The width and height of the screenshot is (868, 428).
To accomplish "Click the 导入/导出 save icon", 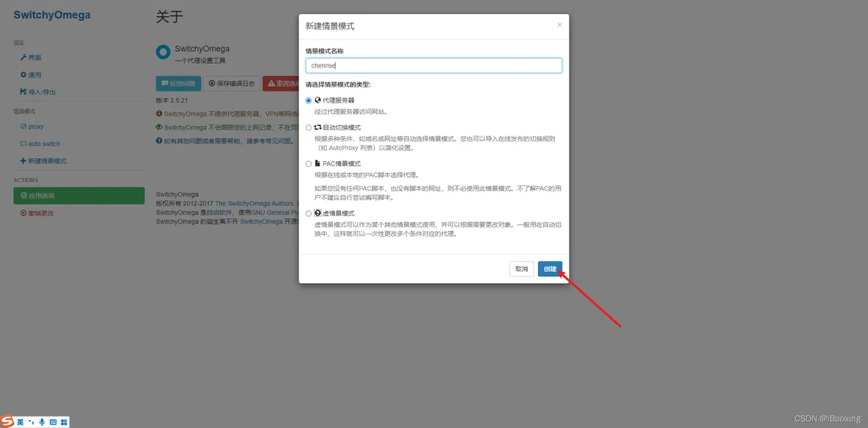I will click(x=23, y=92).
